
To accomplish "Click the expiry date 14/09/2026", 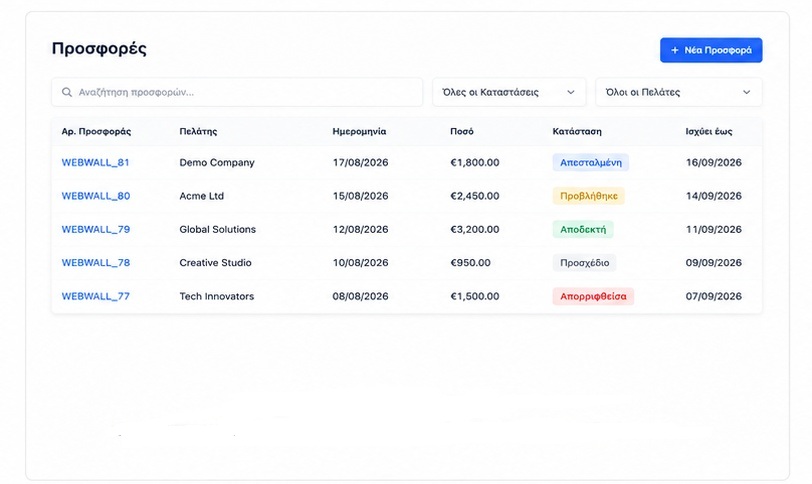I will click(x=714, y=196).
